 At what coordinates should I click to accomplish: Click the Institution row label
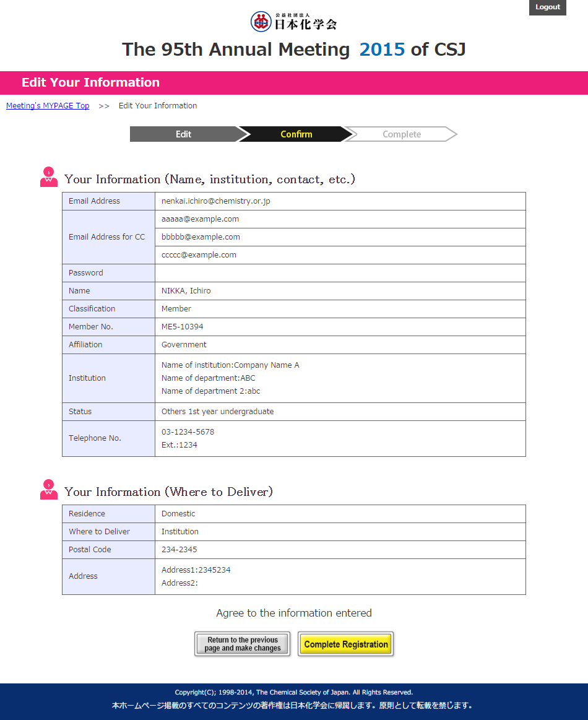click(87, 378)
